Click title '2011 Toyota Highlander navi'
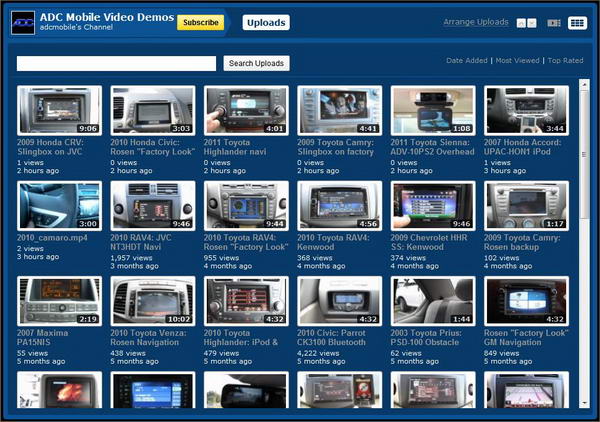 (x=235, y=147)
